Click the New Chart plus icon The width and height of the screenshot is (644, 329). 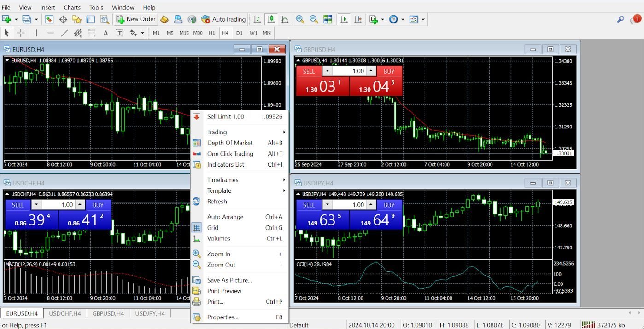(x=7, y=19)
